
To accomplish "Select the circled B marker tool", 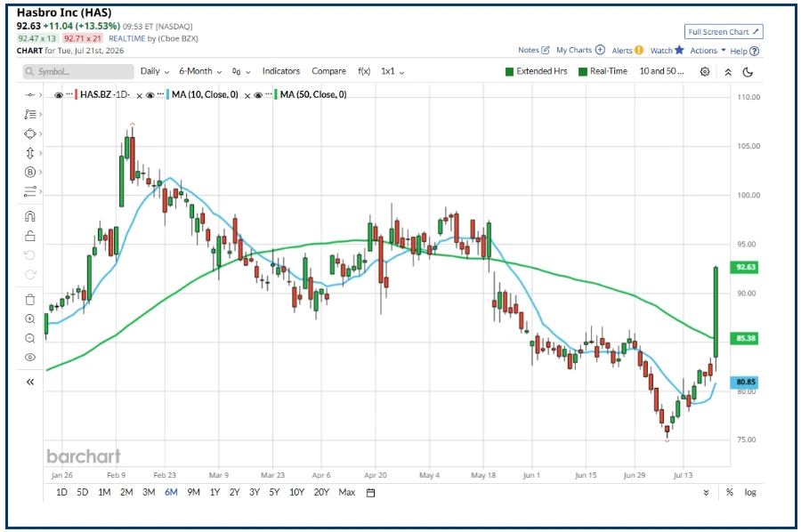I will [30, 172].
